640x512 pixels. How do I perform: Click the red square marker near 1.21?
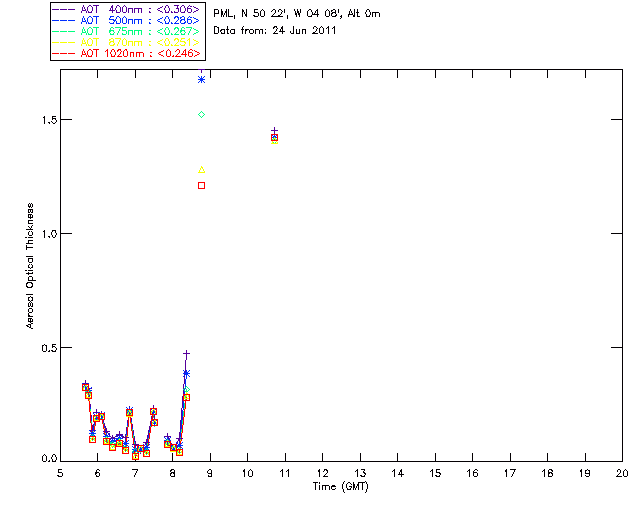pyautogui.click(x=201, y=185)
